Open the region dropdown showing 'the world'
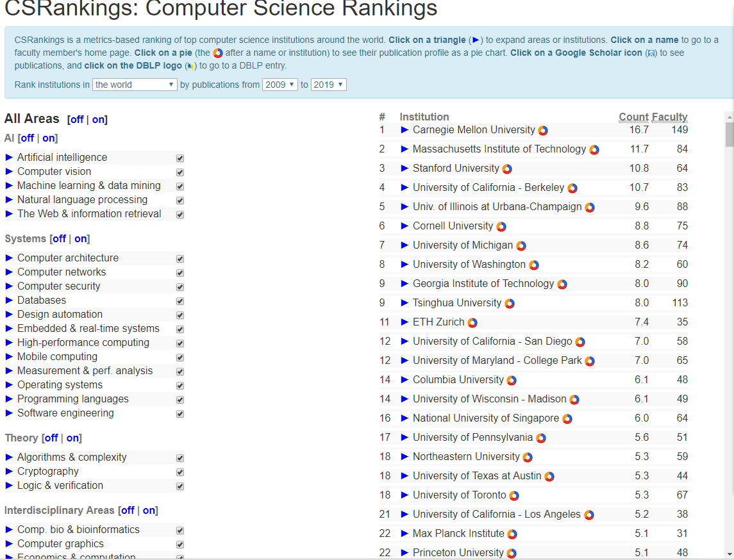This screenshot has height=560, width=734. [x=135, y=85]
